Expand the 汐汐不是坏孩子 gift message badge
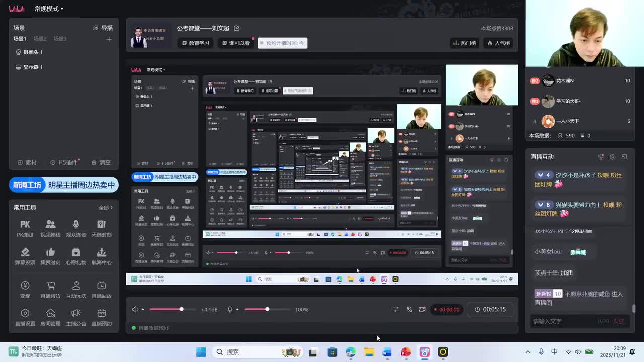 544,175
